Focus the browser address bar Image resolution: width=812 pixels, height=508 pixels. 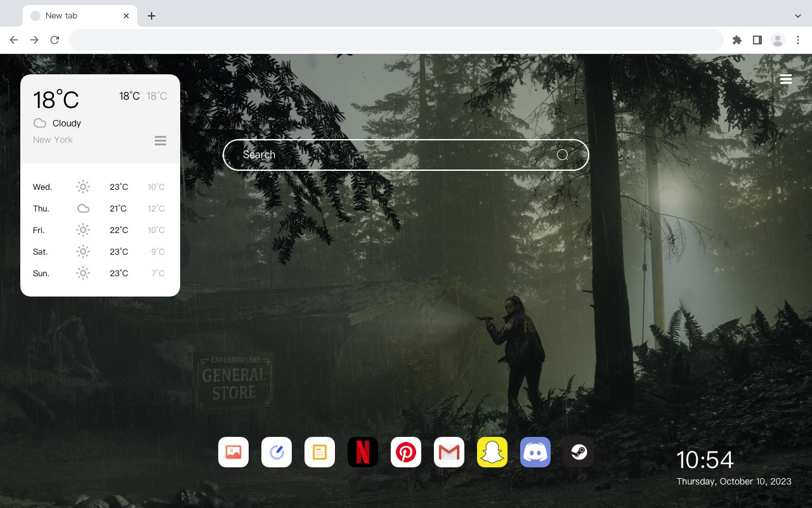click(396, 40)
